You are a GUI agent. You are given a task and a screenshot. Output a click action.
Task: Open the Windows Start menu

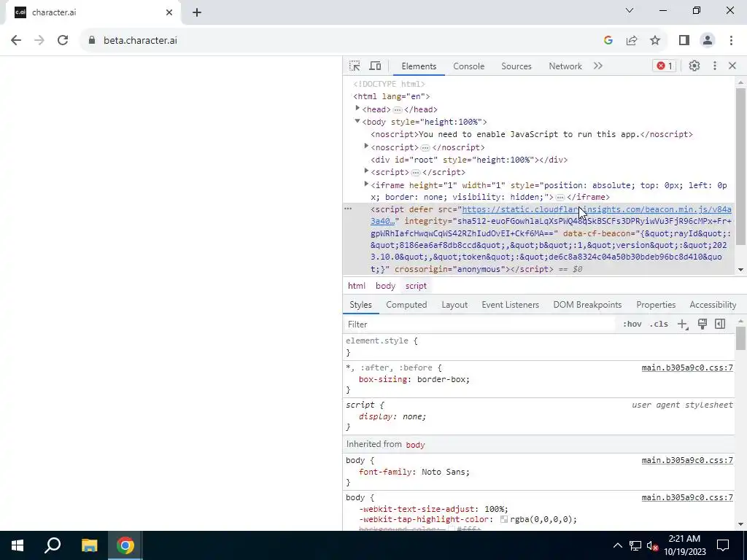coord(18,545)
